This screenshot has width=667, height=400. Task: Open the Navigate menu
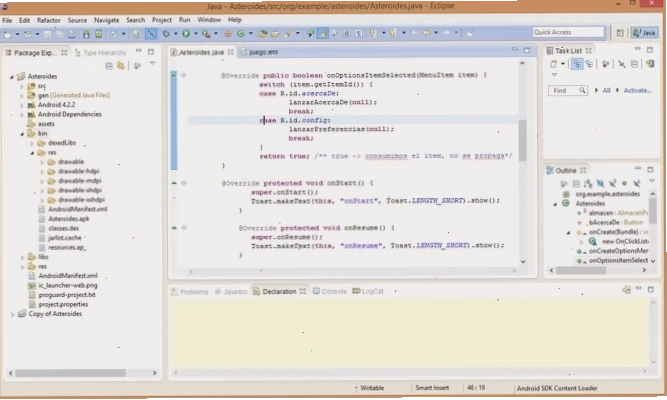click(x=106, y=20)
